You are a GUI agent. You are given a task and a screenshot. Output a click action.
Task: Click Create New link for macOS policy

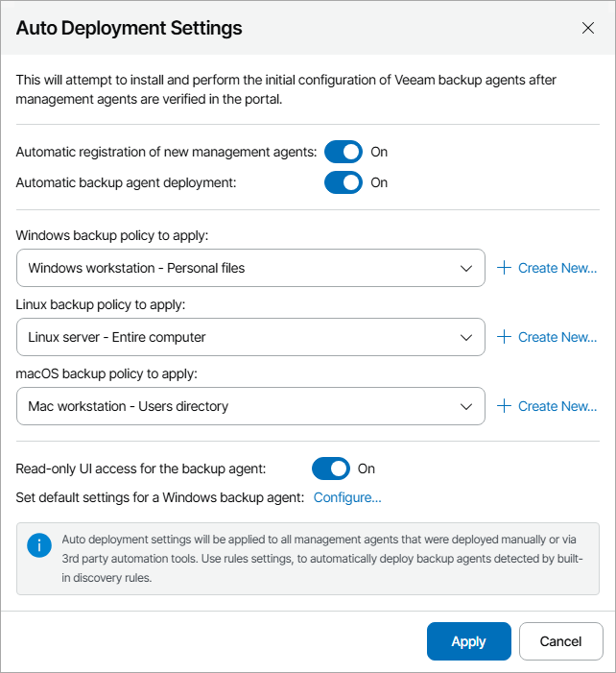(x=557, y=406)
